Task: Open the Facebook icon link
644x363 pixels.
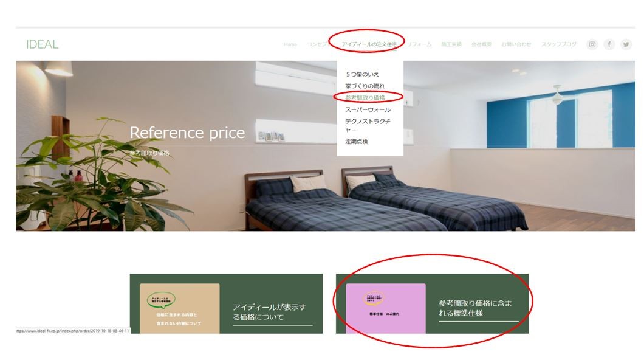Action: [x=609, y=44]
